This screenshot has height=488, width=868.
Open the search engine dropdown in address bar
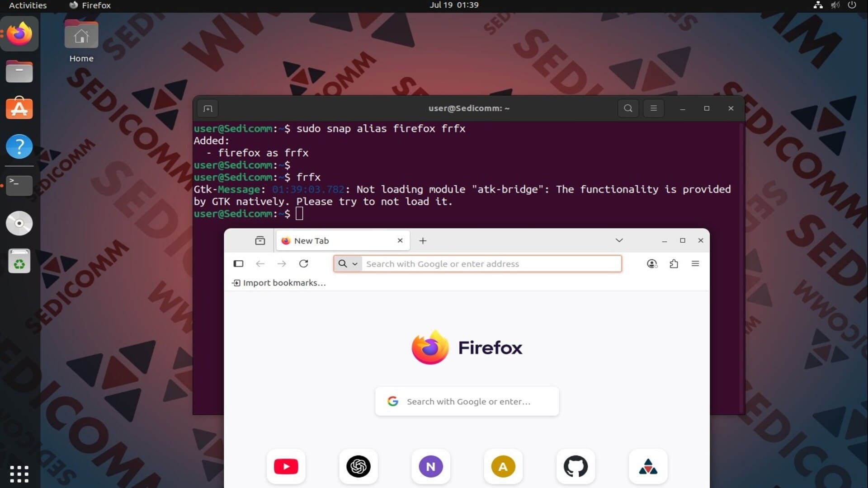pos(348,264)
